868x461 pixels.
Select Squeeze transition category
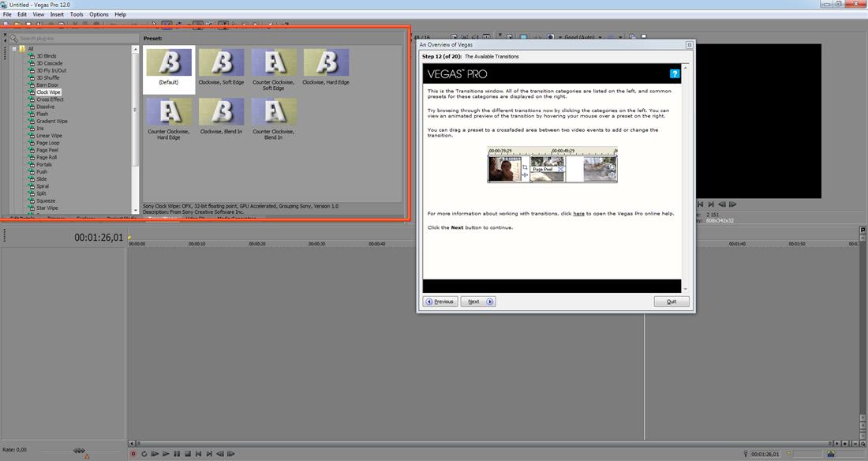tap(46, 201)
